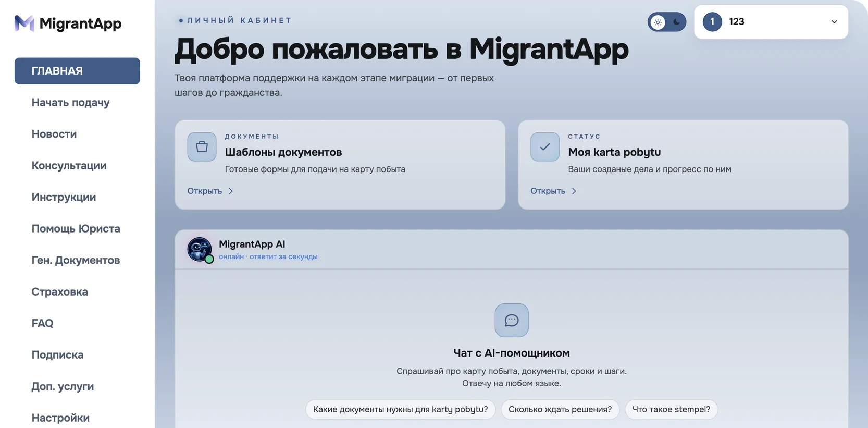Image resolution: width=868 pixels, height=428 pixels.
Task: Select the moon dark-mode icon
Action: tap(677, 22)
